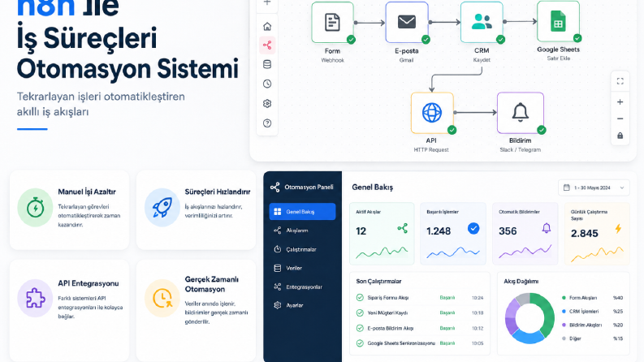This screenshot has width=644, height=362.
Task: Toggle the canvas lock icon
Action: (620, 136)
